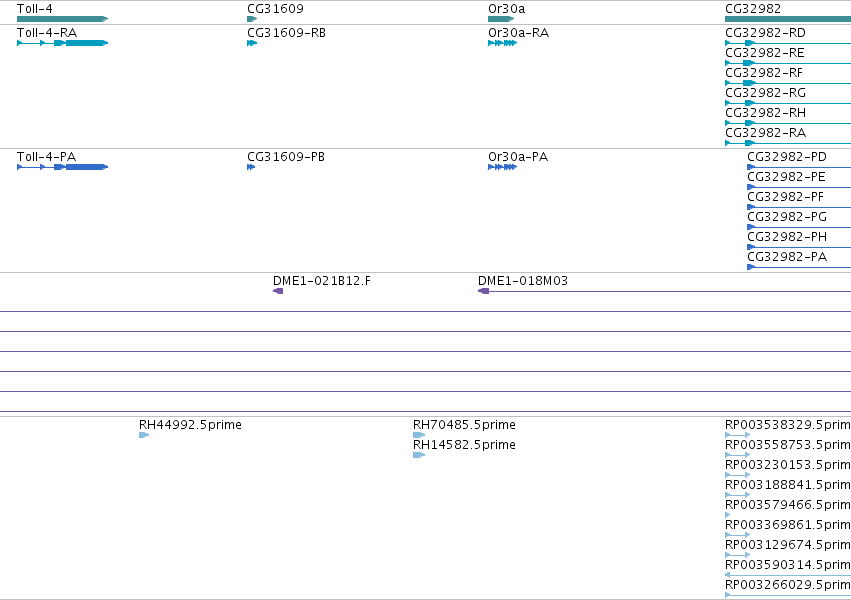Click the CG32982-PH protein label
The height and width of the screenshot is (600, 851).
[x=787, y=237]
